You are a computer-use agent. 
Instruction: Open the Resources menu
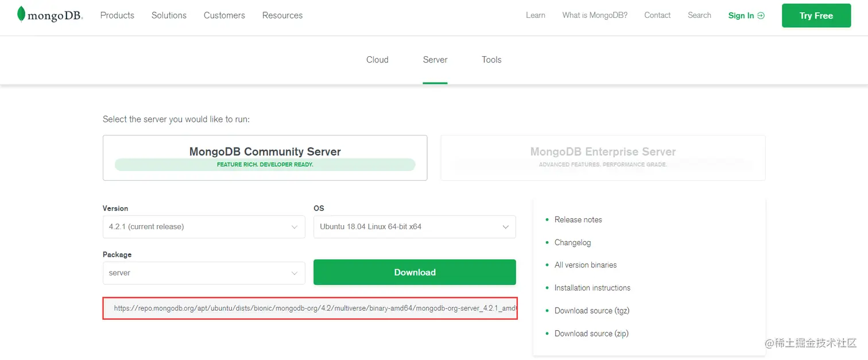tap(282, 16)
